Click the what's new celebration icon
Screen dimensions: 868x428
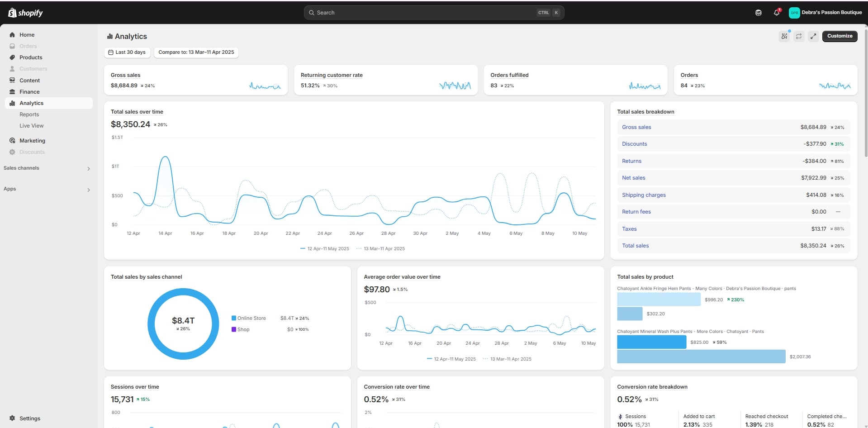coord(784,36)
